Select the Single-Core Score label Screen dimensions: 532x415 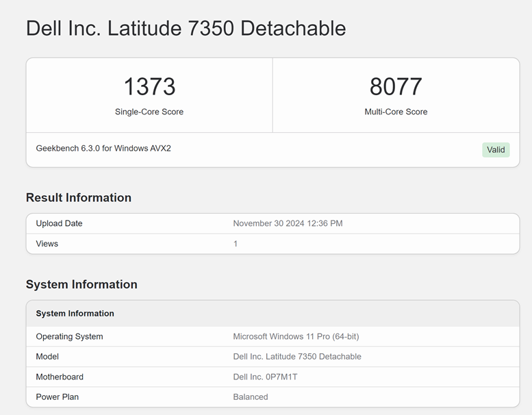coord(149,112)
